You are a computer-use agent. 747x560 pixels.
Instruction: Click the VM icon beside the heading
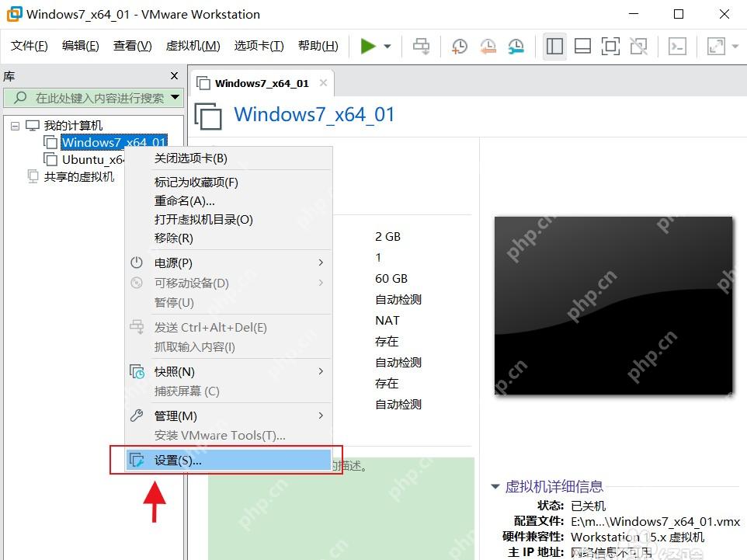point(208,116)
